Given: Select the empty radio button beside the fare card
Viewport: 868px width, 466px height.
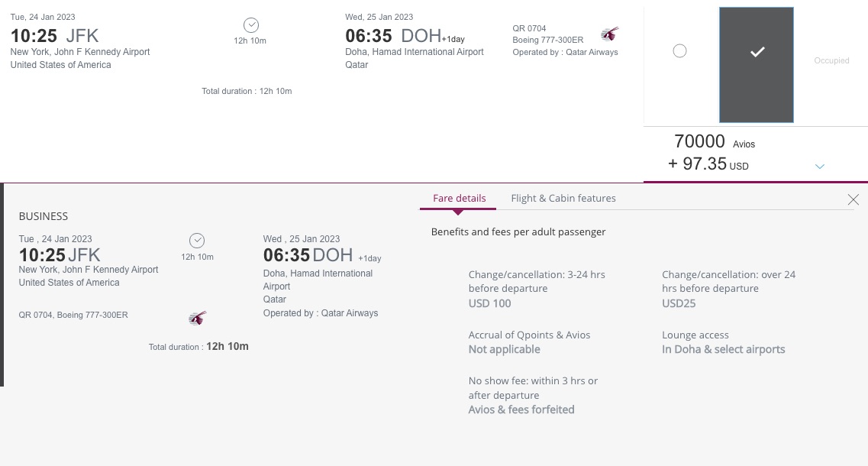Looking at the screenshot, I should [680, 50].
